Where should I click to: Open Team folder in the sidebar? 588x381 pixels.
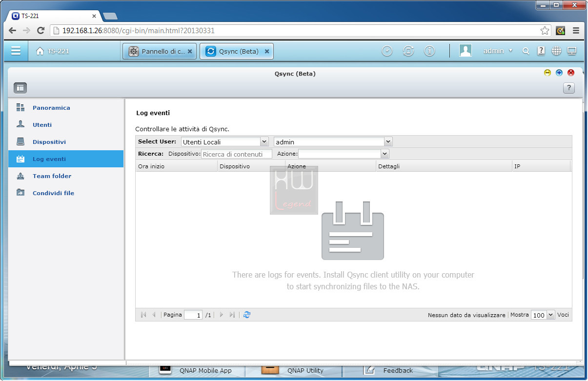point(66,176)
